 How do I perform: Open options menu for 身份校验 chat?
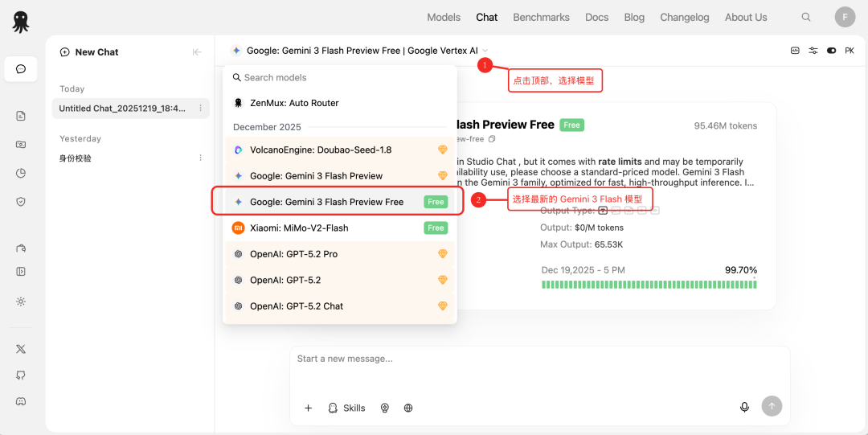tap(200, 158)
